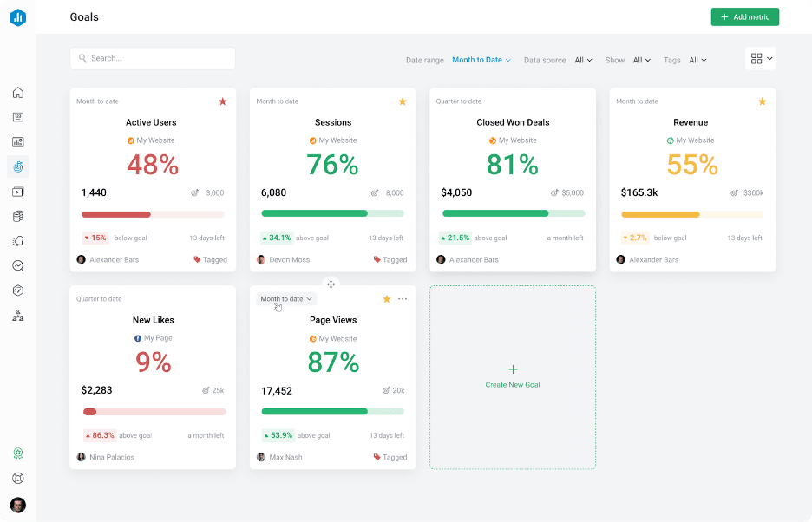Screen dimensions: 812x522
Task: Click the Databox logo at top left
Action: coord(18,17)
